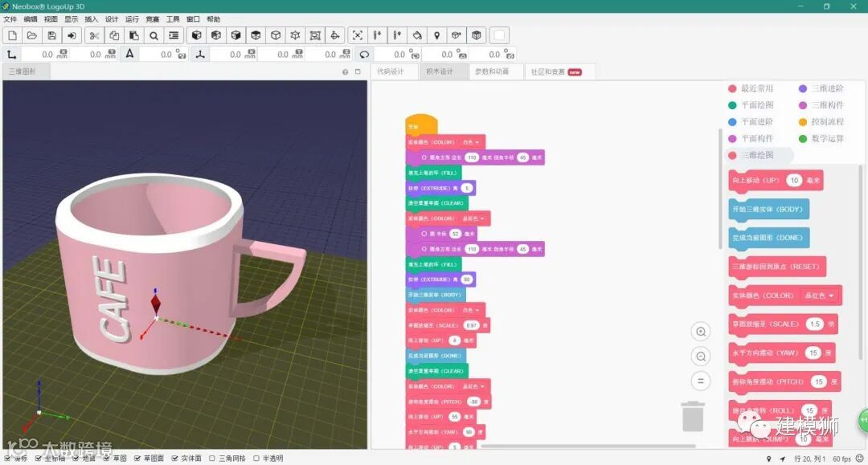Click the magnifier Search icon in toolbar
Image resolution: width=868 pixels, height=465 pixels.
click(x=154, y=35)
